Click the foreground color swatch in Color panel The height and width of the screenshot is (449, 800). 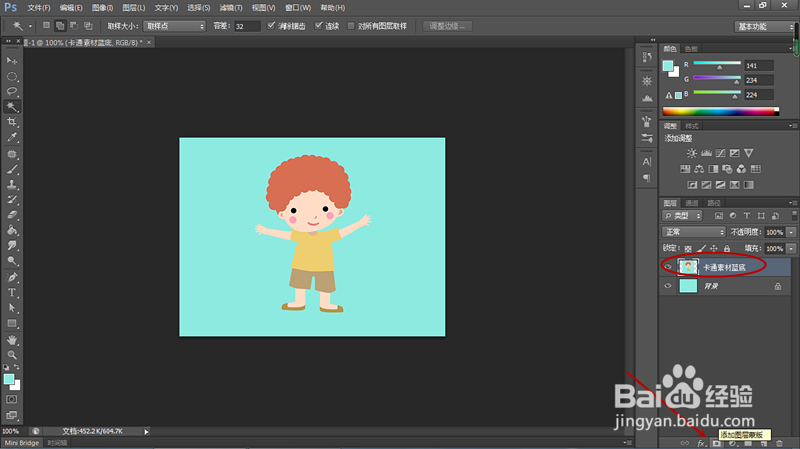pos(668,66)
